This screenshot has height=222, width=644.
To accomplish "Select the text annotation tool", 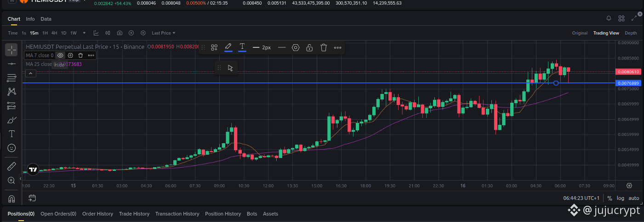I will (11, 134).
